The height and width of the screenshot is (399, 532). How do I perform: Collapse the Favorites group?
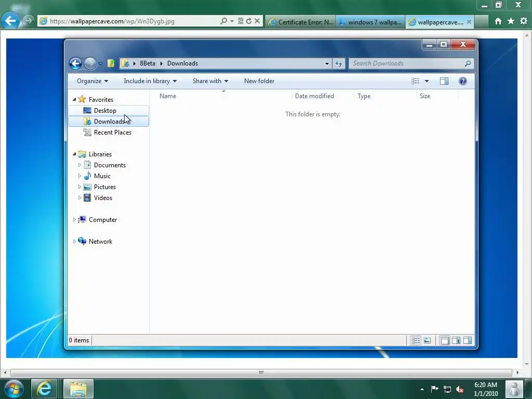(x=74, y=99)
